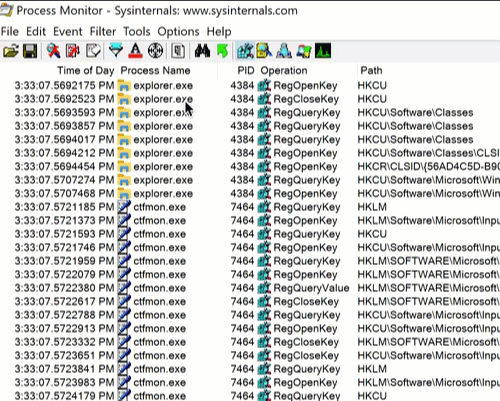Click the Operation column header

[284, 71]
